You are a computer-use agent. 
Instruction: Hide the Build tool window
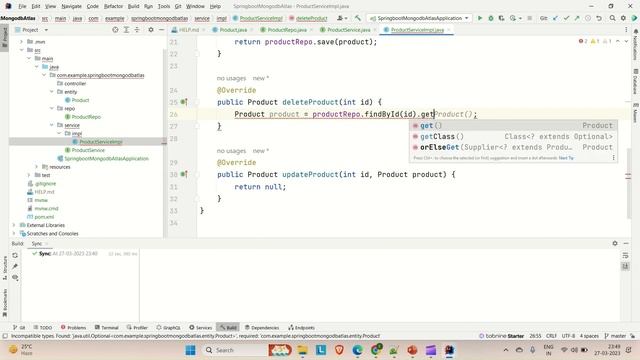coord(626,243)
